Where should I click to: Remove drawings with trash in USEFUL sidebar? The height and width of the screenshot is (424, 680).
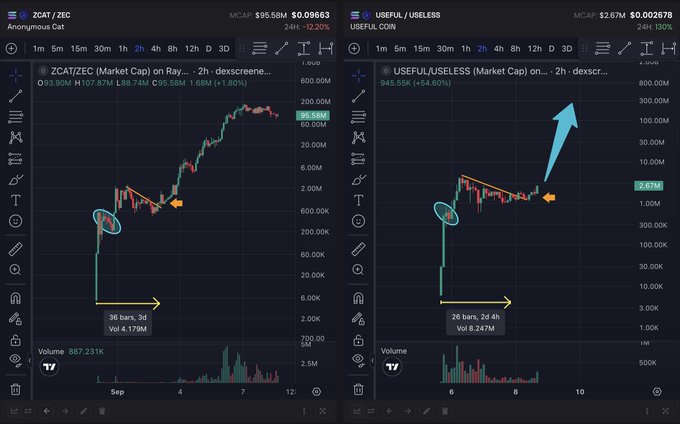click(358, 389)
